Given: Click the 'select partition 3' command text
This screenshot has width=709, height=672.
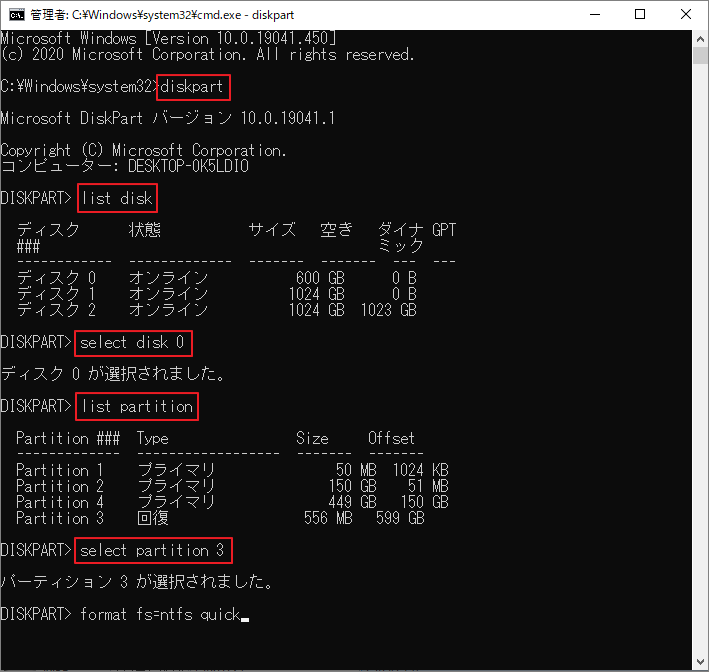Looking at the screenshot, I should [152, 550].
